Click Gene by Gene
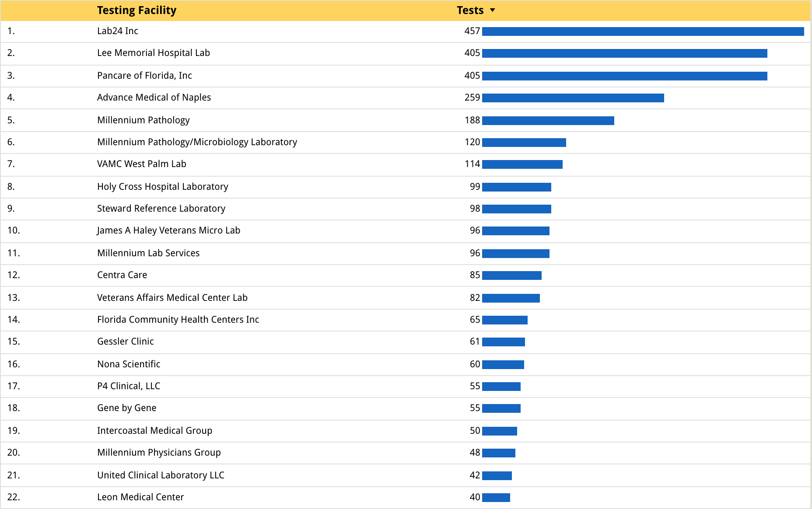This screenshot has width=812, height=509. [x=127, y=408]
